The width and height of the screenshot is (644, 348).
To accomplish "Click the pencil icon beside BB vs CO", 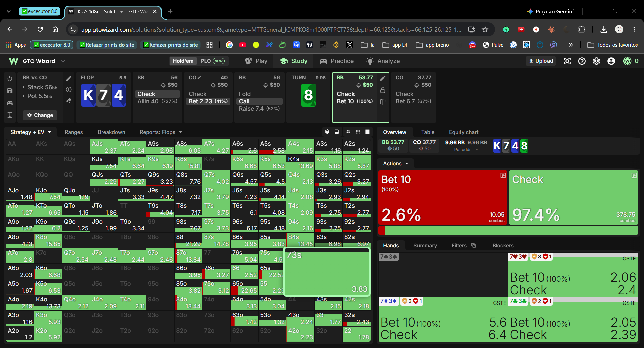I will 69,78.
